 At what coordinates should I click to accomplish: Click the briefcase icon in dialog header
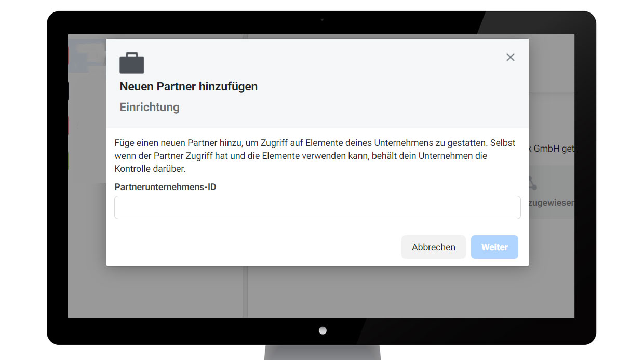pyautogui.click(x=132, y=63)
